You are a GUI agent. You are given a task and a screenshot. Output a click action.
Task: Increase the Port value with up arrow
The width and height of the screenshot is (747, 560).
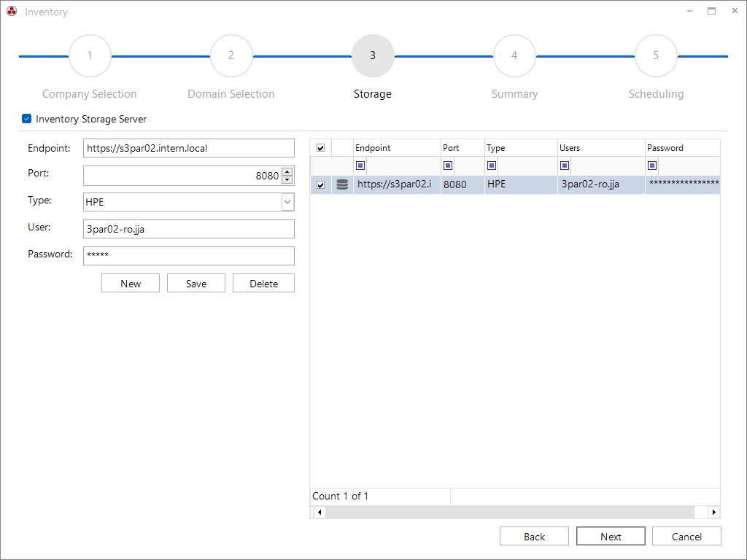coord(287,171)
